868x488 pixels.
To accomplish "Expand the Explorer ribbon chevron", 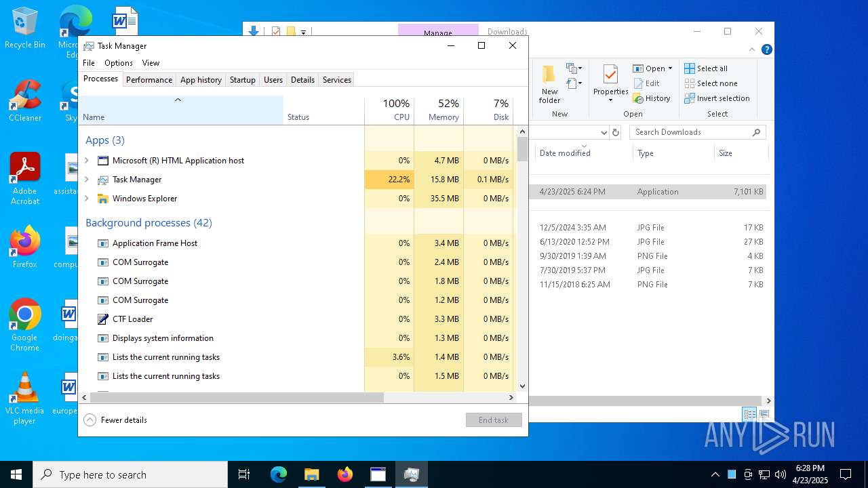I will 751,49.
